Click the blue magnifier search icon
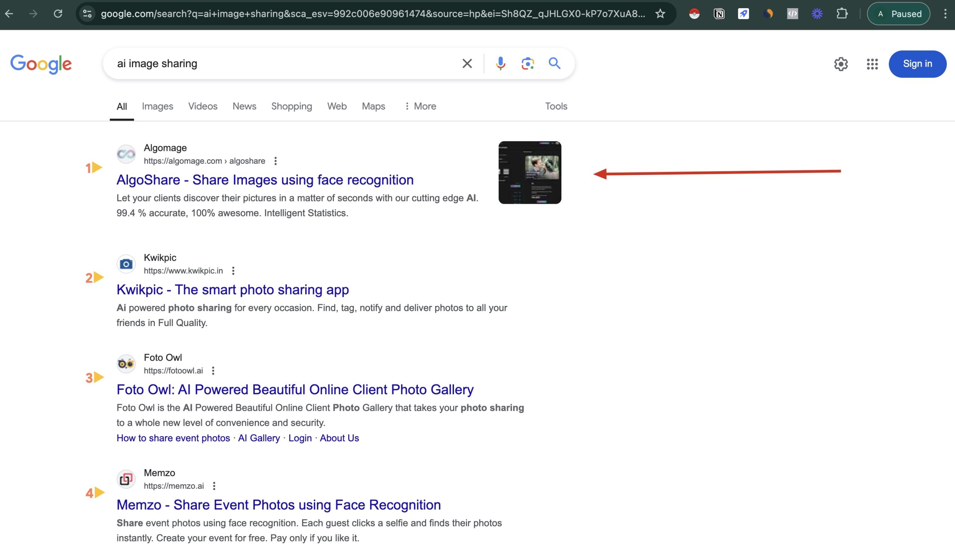This screenshot has width=955, height=560. (554, 63)
